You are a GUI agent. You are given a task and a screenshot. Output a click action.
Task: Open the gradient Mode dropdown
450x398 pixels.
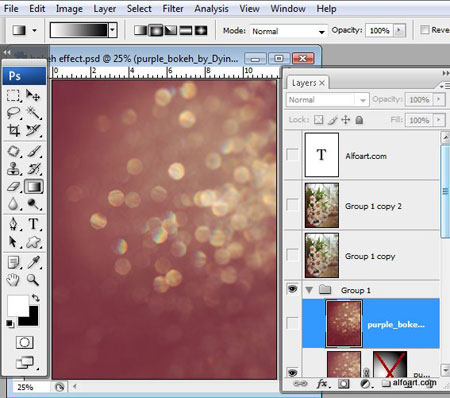(x=288, y=31)
